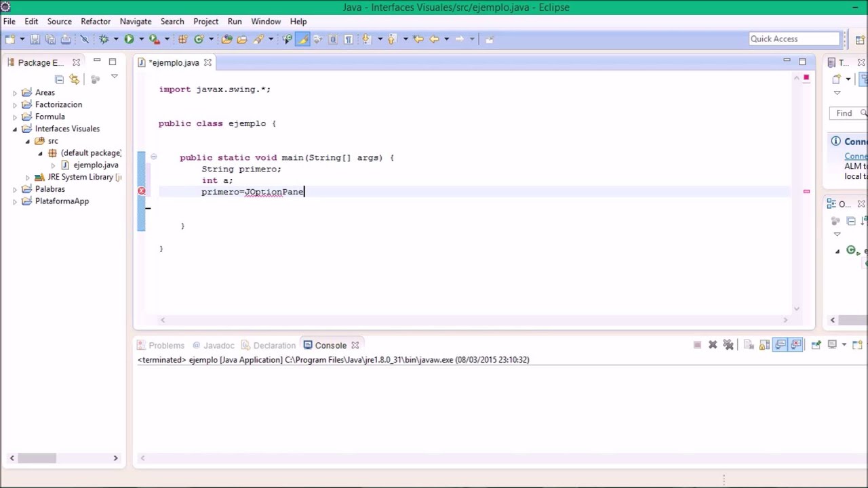Open the Project menu
The width and height of the screenshot is (868, 488).
click(x=206, y=22)
